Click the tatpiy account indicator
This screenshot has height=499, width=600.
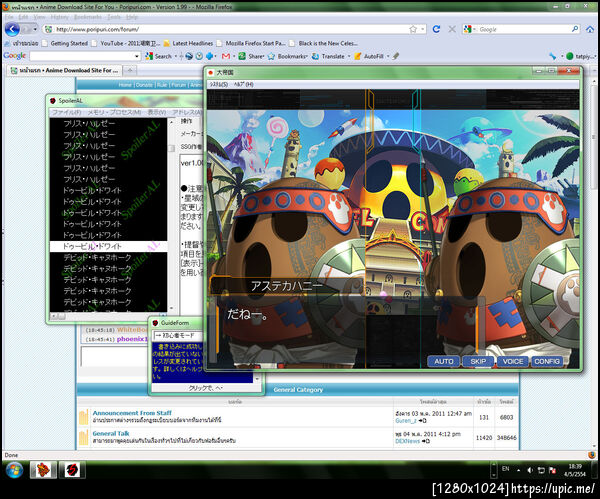(x=581, y=56)
